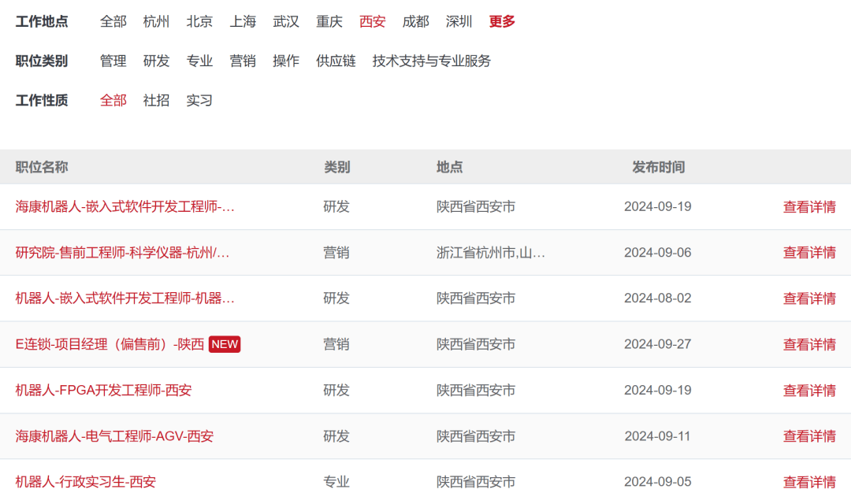Choose 技术支持与专业服务 job category

tap(432, 61)
